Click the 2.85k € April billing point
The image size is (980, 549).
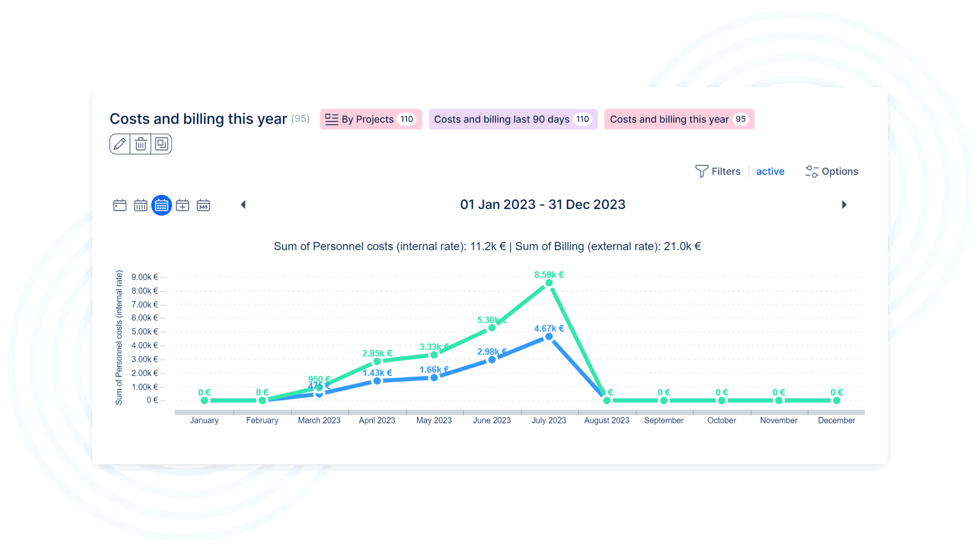point(377,361)
